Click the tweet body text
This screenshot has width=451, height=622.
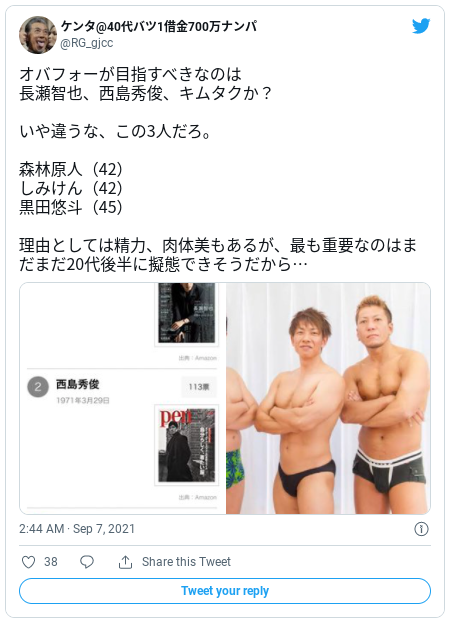point(218,169)
